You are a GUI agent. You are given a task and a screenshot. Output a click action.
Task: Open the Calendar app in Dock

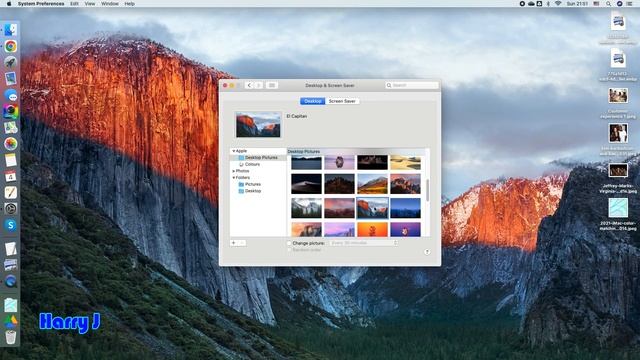pos(11,176)
